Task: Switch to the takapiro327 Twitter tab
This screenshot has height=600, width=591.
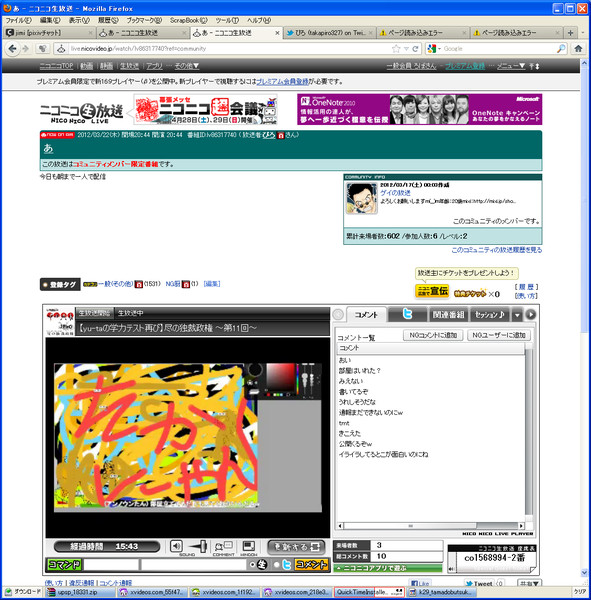Action: [x=330, y=33]
